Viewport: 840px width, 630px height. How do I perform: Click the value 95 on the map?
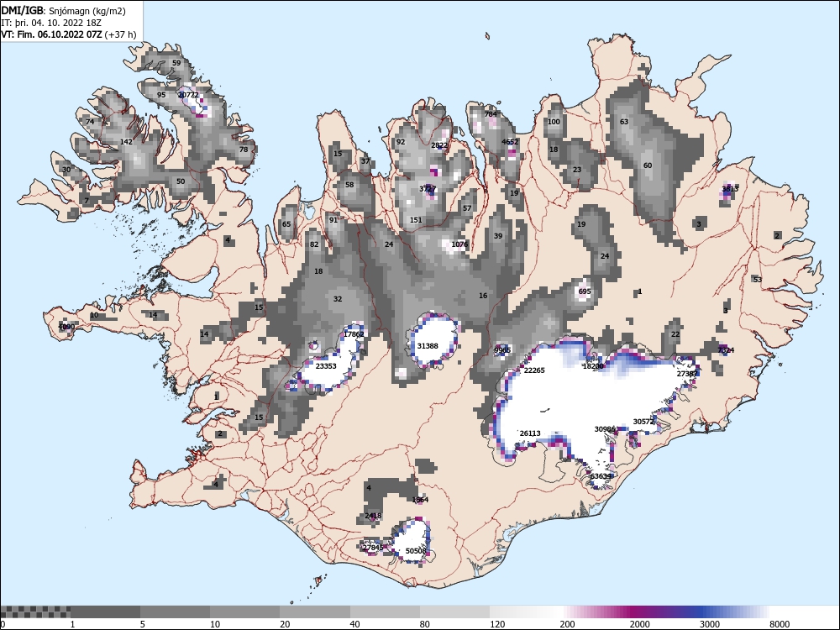coord(161,95)
